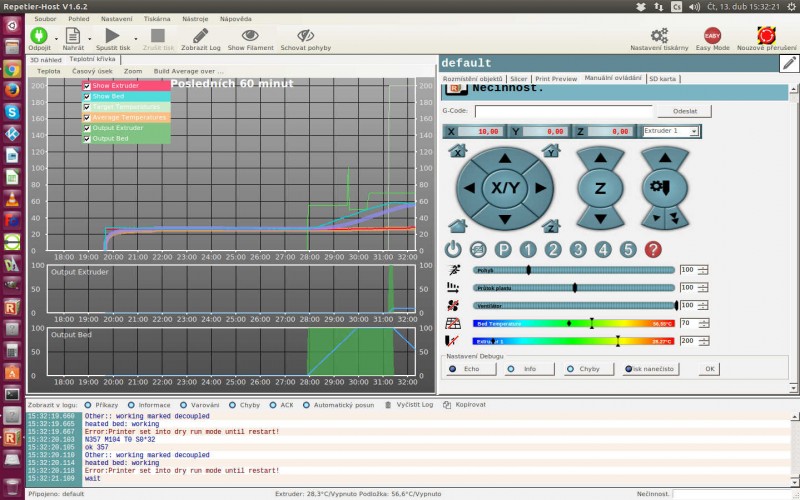Open the Tiskárna menu
The image size is (800, 500).
(156, 18)
